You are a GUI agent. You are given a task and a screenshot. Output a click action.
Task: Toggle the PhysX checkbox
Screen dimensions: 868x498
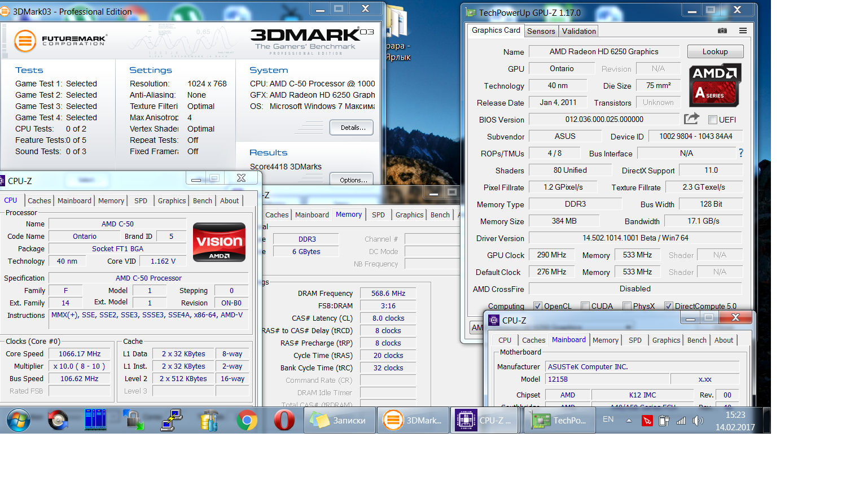(x=627, y=306)
